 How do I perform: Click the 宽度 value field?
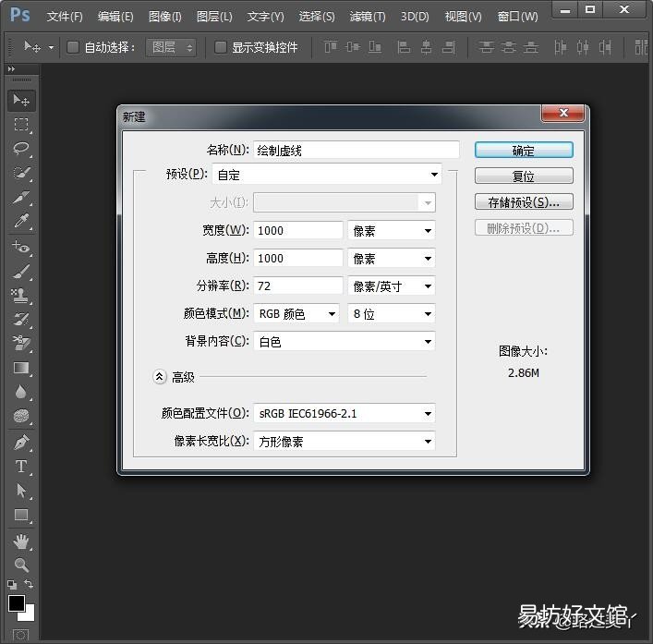tap(297, 230)
